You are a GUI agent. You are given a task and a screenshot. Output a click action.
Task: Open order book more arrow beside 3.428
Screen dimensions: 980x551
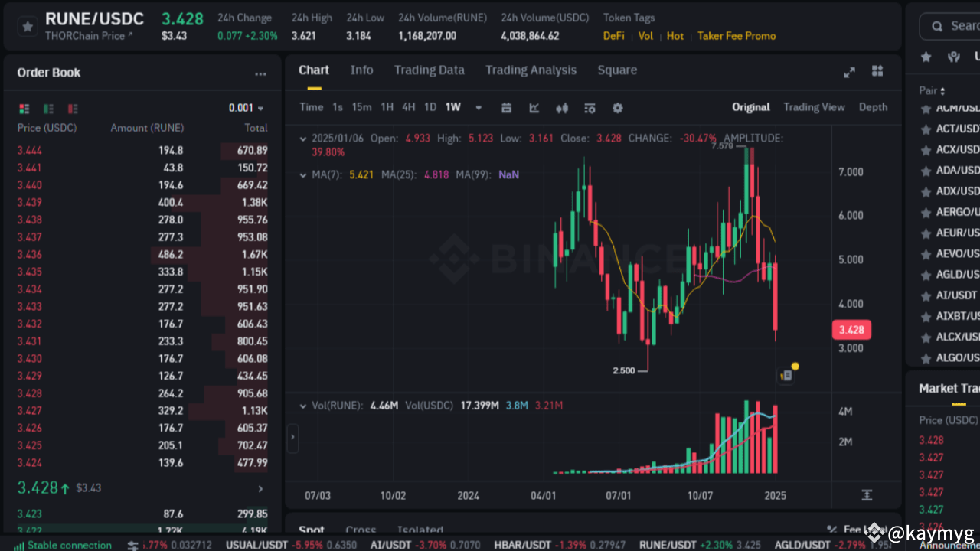point(260,489)
